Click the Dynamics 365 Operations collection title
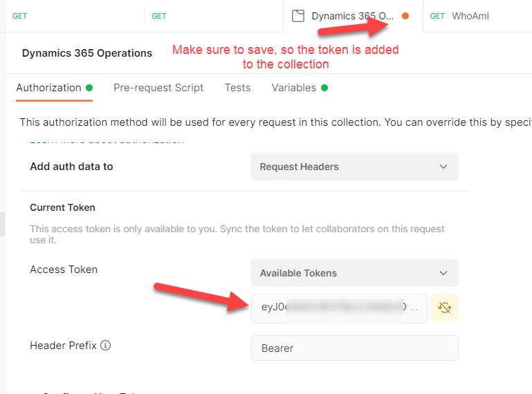Screen dimensions: 532x394 [87, 53]
